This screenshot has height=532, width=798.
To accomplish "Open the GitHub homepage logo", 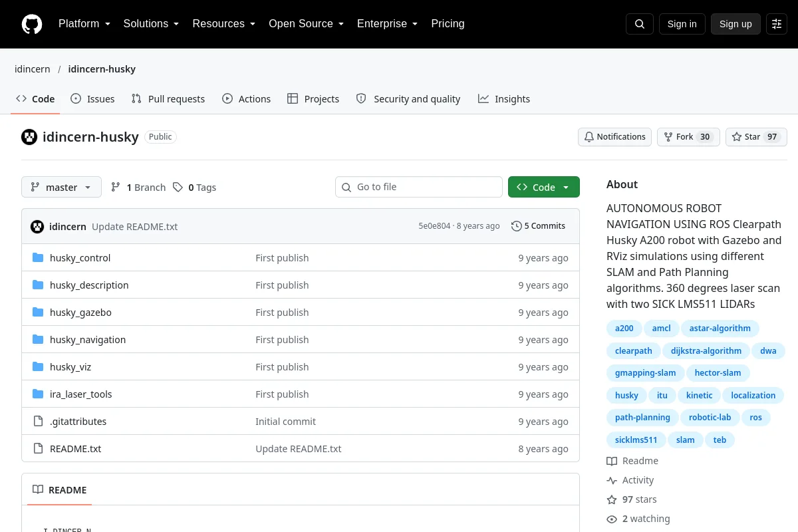I will click(x=32, y=24).
